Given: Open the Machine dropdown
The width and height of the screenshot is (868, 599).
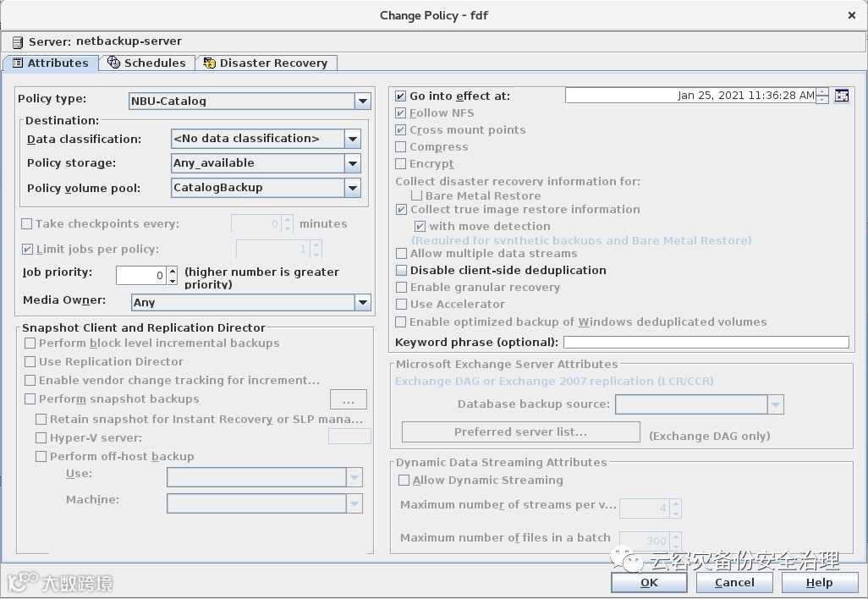Looking at the screenshot, I should point(354,503).
